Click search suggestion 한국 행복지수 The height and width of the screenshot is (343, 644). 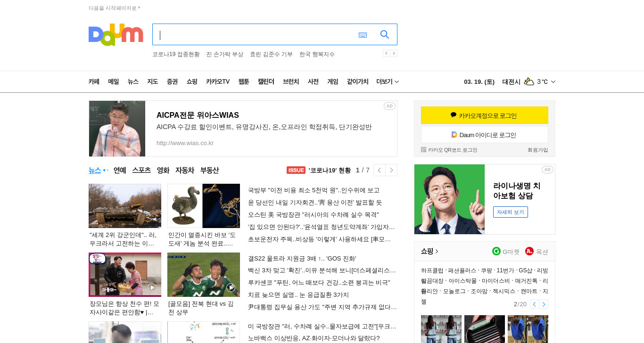[x=317, y=54]
